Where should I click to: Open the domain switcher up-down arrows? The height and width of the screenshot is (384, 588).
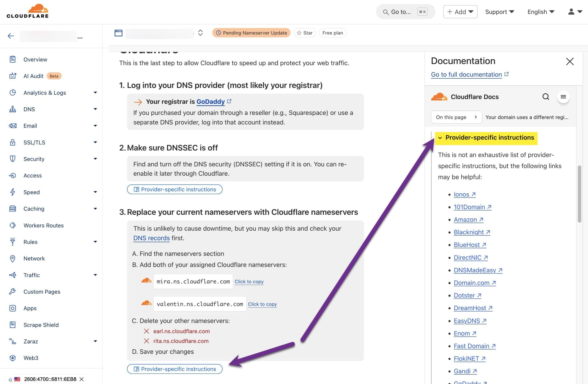tap(200, 33)
